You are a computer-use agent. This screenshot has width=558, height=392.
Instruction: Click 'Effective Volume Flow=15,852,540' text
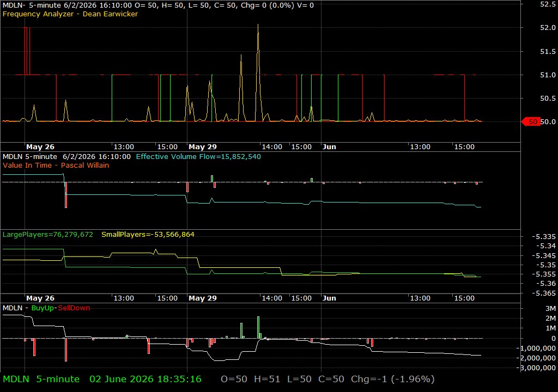(x=198, y=156)
